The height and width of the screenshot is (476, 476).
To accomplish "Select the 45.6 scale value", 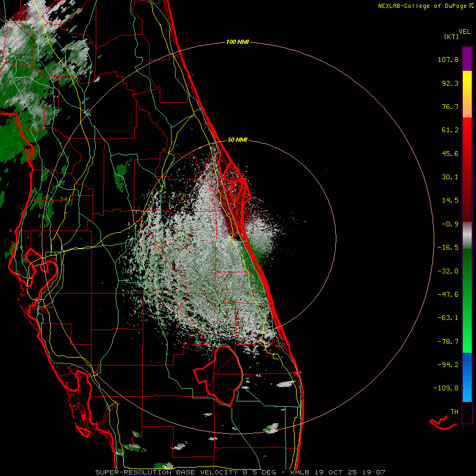I will [450, 153].
